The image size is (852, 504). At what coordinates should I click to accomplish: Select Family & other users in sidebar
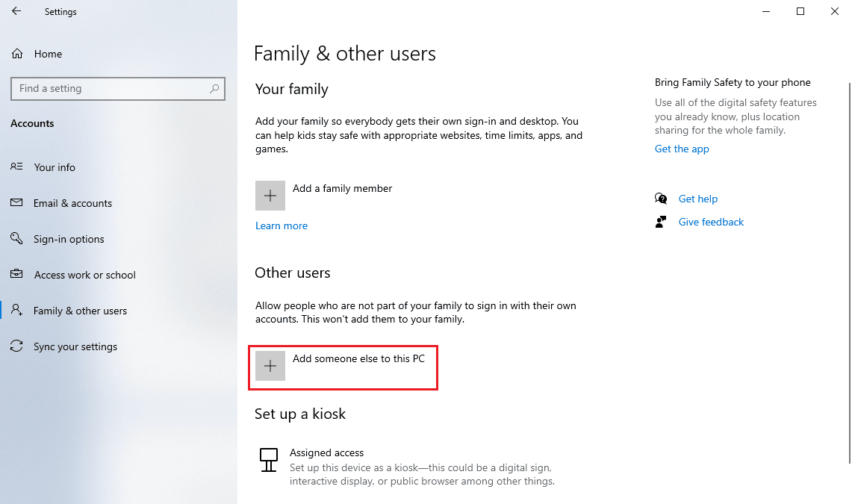click(x=81, y=311)
